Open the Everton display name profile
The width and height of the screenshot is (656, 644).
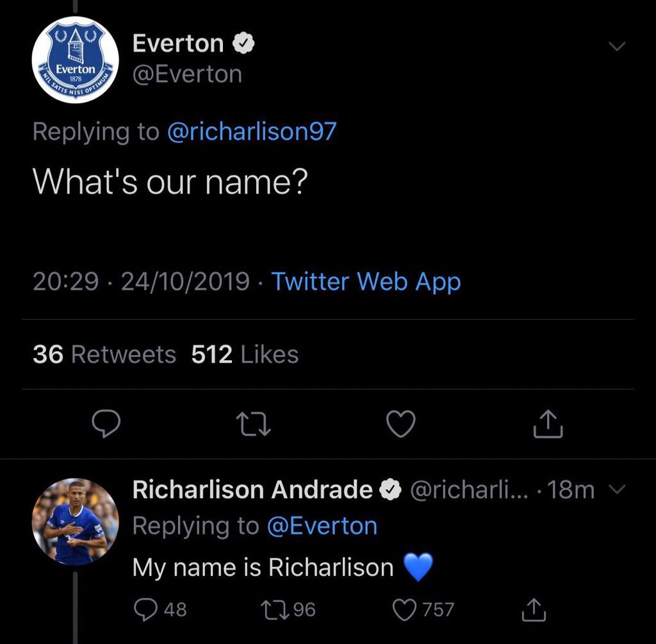tap(178, 44)
